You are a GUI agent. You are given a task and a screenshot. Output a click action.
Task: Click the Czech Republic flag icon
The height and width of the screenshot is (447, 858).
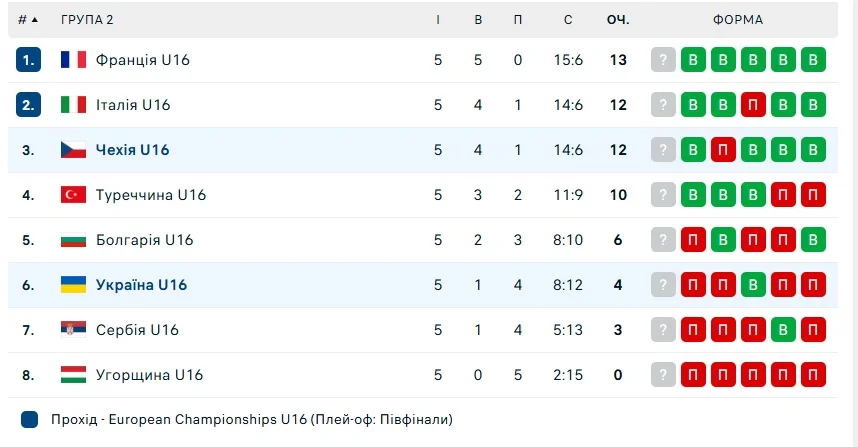point(73,150)
